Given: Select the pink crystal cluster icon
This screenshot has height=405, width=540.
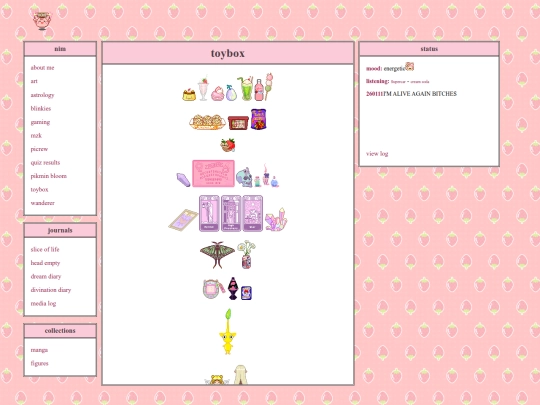Looking at the screenshot, I should click(276, 219).
